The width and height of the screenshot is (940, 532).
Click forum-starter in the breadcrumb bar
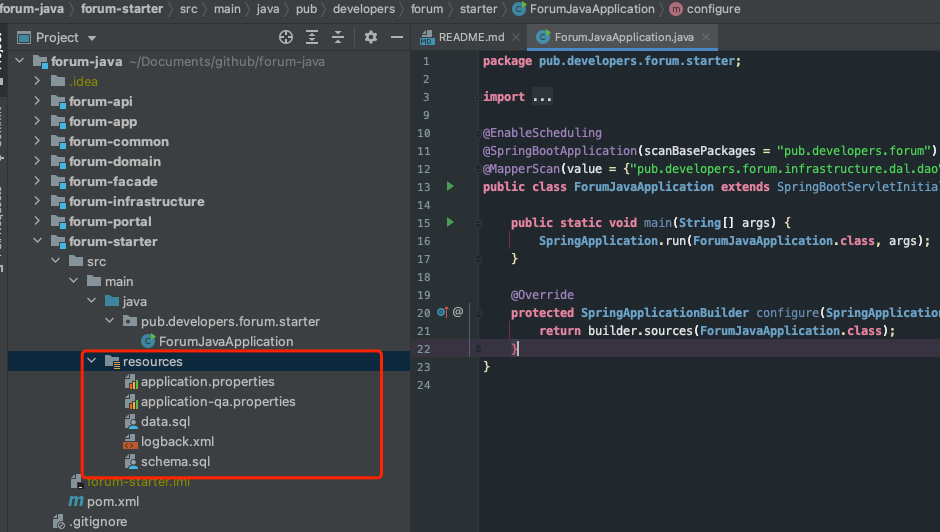tap(122, 9)
